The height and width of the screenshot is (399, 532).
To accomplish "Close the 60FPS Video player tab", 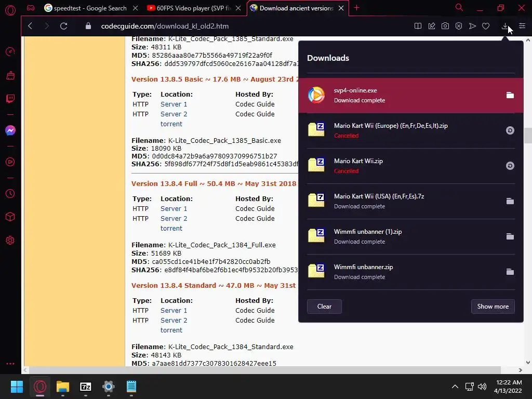I will coord(238,8).
